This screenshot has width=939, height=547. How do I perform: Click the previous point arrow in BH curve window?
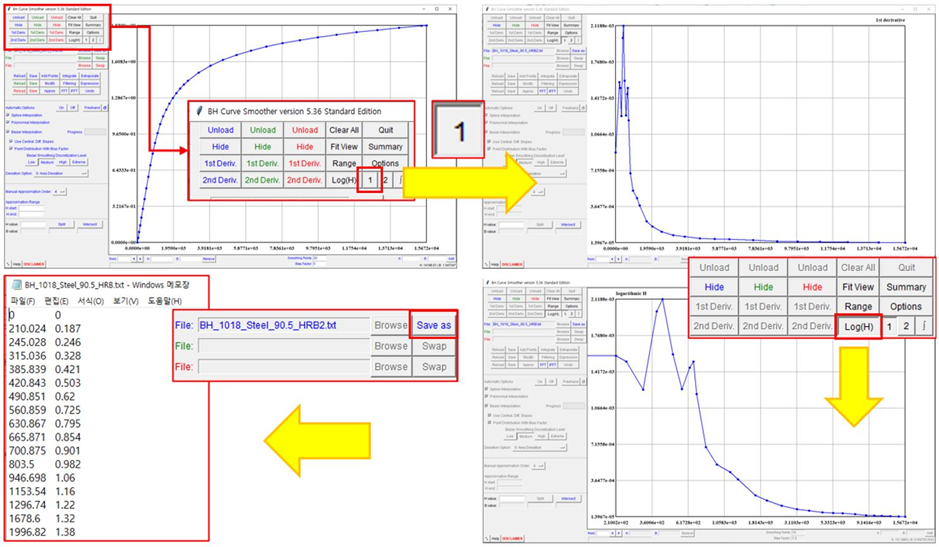134,259
